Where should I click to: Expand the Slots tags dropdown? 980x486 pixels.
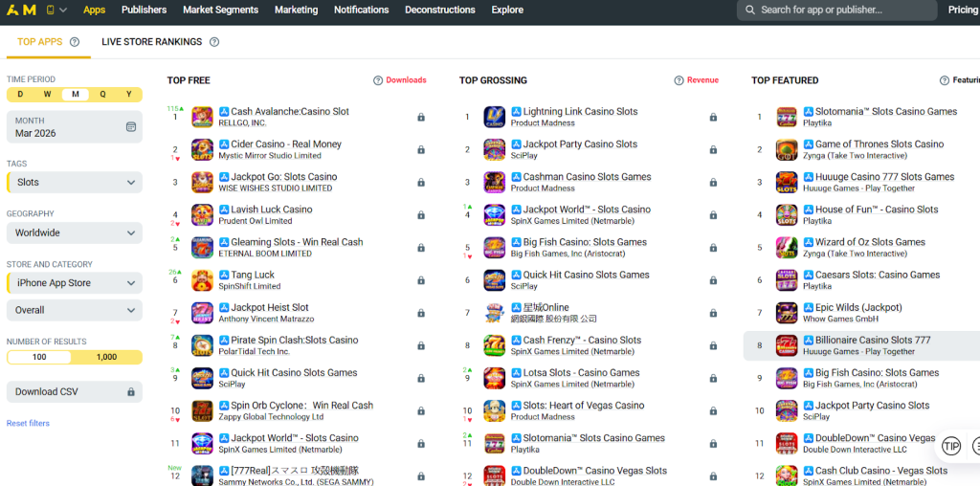[x=74, y=182]
